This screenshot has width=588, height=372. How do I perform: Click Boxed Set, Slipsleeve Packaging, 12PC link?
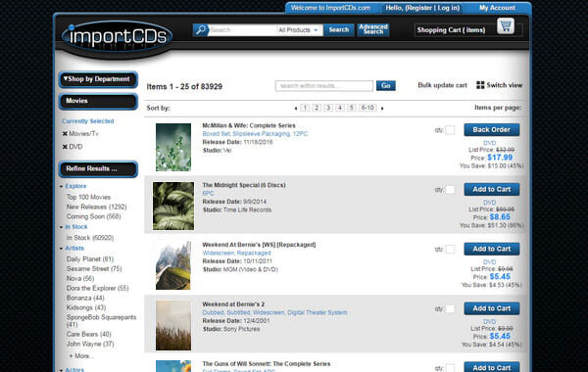255,134
